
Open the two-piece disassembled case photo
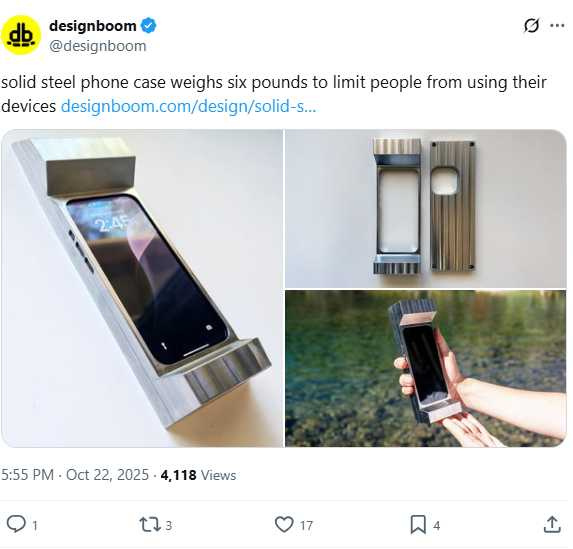coord(426,209)
